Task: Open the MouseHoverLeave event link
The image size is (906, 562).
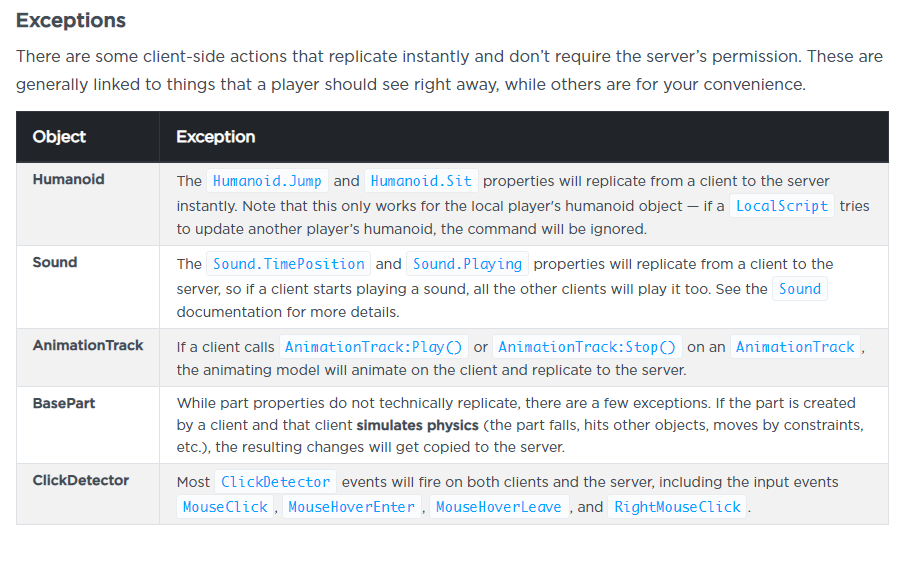Action: [498, 507]
